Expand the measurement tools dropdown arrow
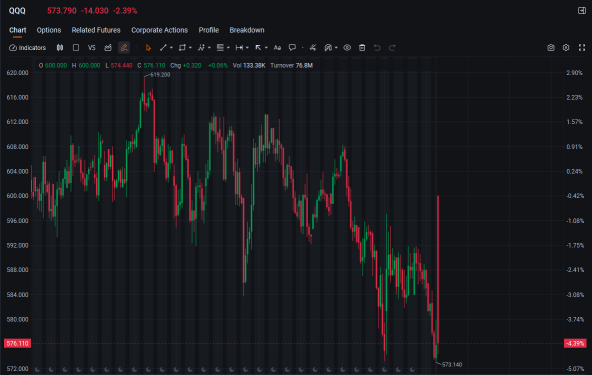Viewport: 592px width, 375px height. [x=247, y=48]
